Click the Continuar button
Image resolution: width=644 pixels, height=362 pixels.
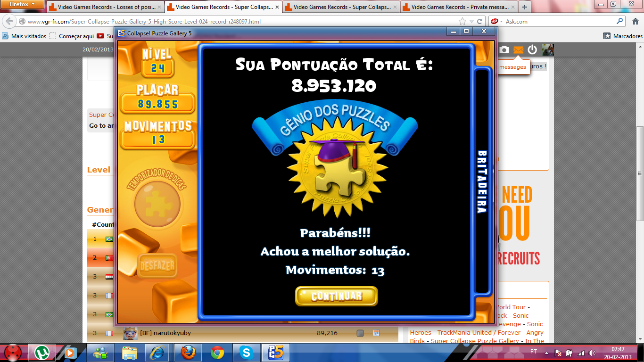[337, 296]
